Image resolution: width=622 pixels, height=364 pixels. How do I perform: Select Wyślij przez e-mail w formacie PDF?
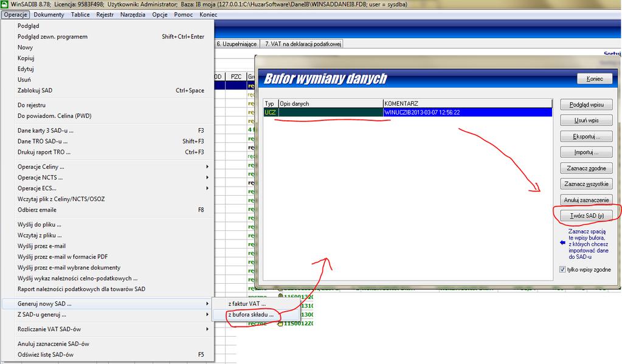pos(108,256)
